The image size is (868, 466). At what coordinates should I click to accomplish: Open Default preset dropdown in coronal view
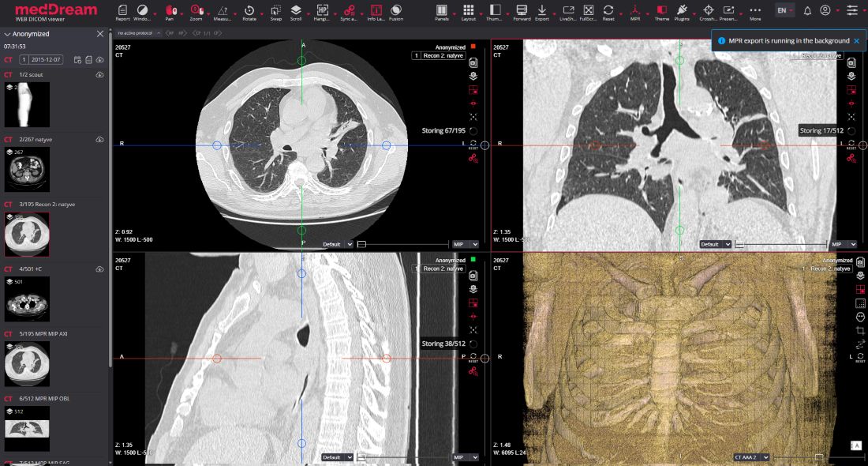coord(715,244)
